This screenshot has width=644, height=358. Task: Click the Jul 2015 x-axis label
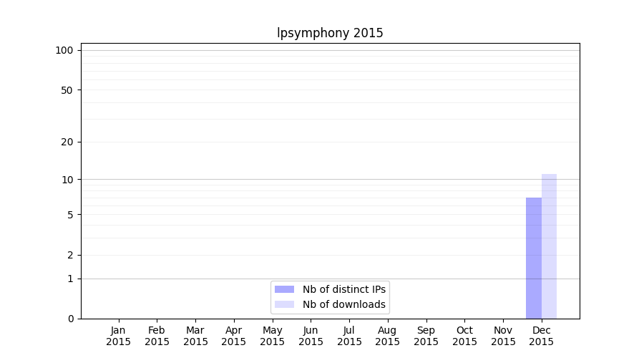pyautogui.click(x=349, y=336)
